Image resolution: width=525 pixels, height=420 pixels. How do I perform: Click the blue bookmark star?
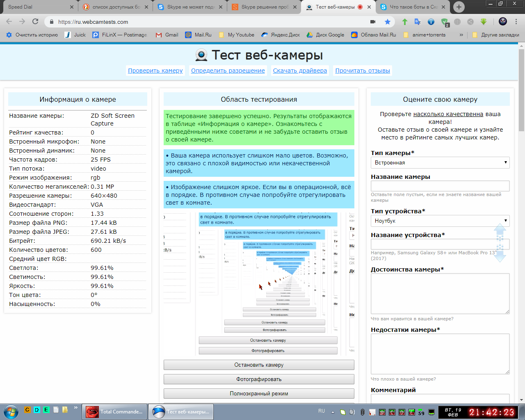pos(388,22)
